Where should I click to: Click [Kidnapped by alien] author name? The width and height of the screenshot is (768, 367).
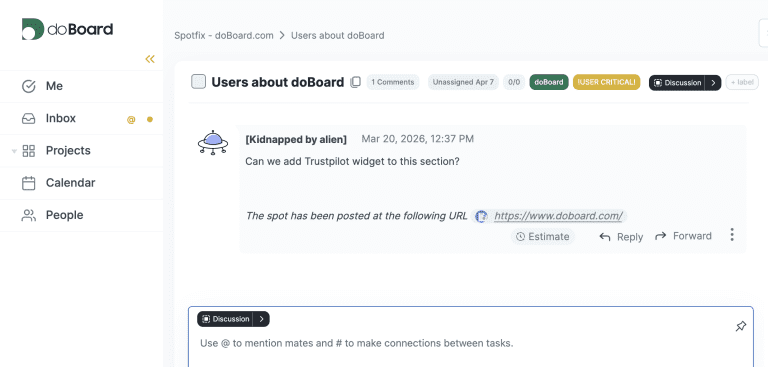tap(296, 140)
